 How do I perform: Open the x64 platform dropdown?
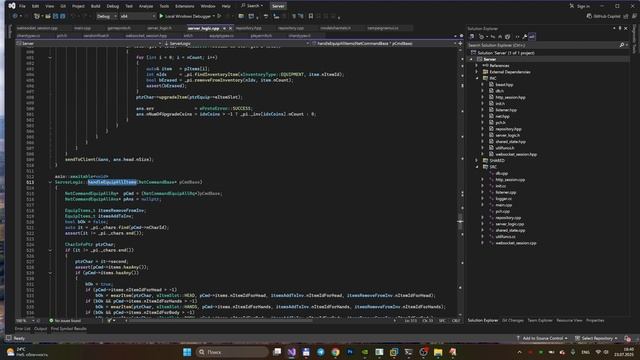(x=138, y=16)
